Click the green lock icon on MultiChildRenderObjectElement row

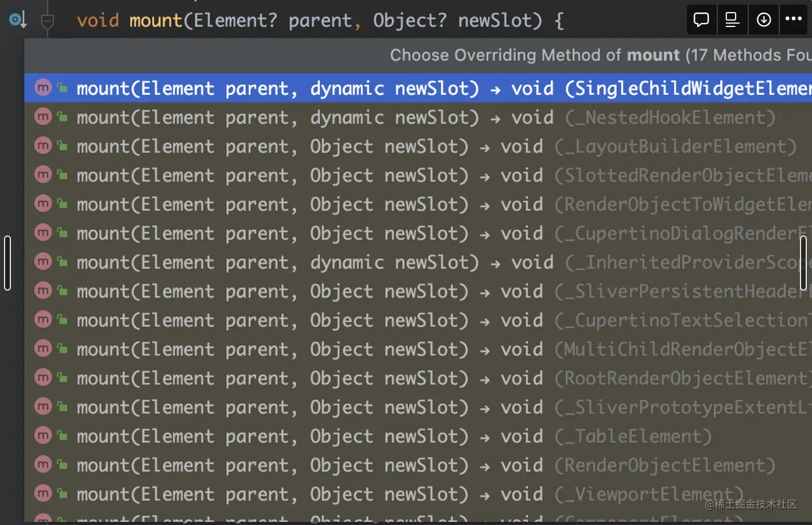(x=63, y=349)
